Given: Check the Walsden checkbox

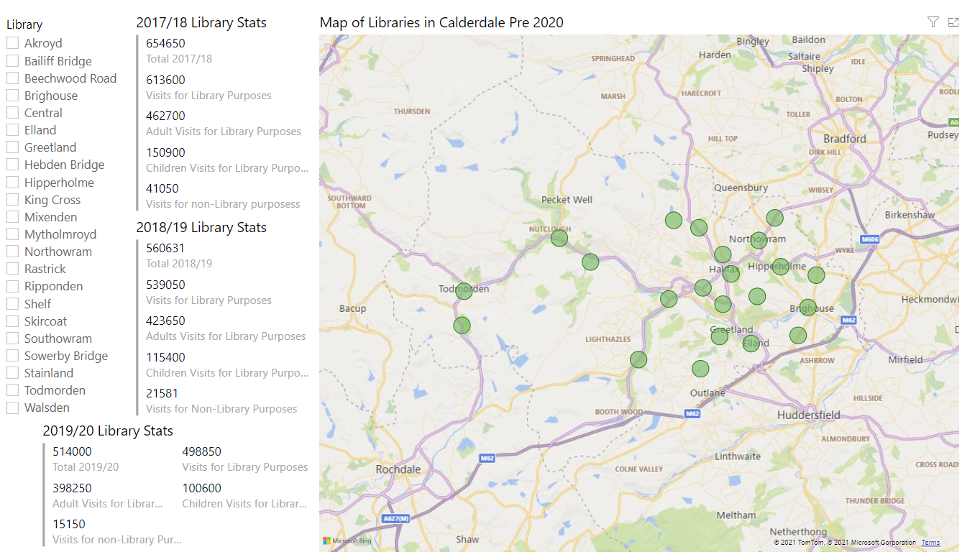Looking at the screenshot, I should pos(12,408).
